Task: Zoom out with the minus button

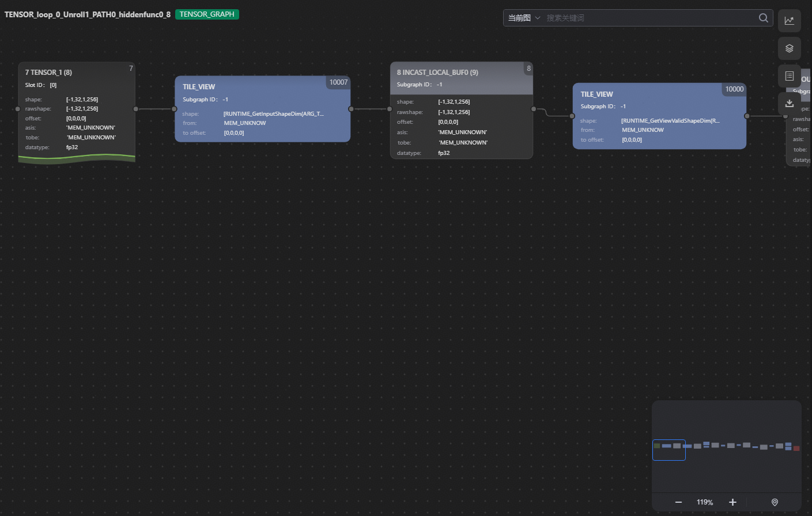Action: 678,502
